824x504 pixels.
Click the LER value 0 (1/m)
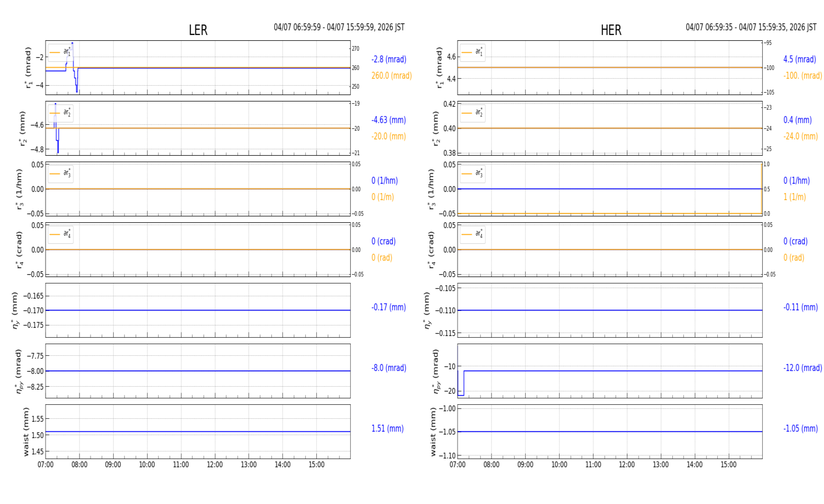[x=383, y=197]
